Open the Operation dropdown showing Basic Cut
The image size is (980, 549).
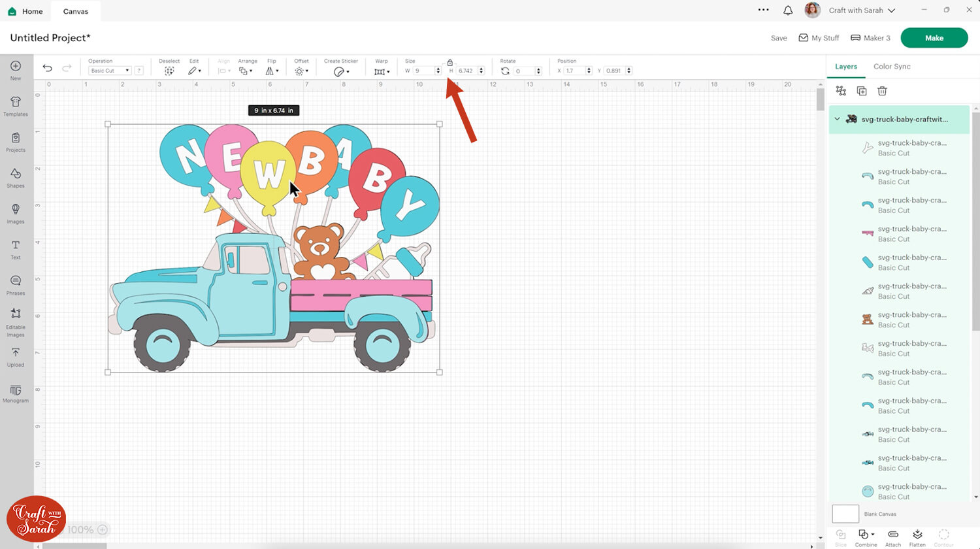pyautogui.click(x=108, y=70)
